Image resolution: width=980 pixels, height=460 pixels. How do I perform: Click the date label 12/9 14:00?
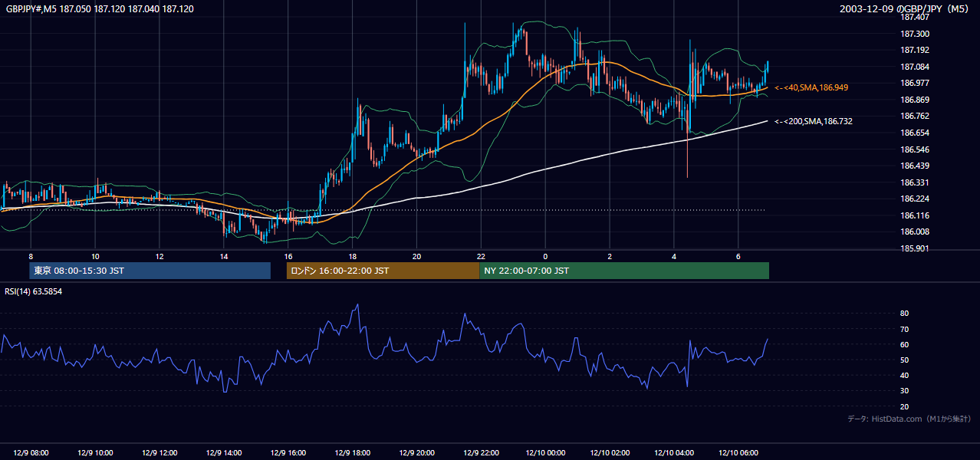224,453
